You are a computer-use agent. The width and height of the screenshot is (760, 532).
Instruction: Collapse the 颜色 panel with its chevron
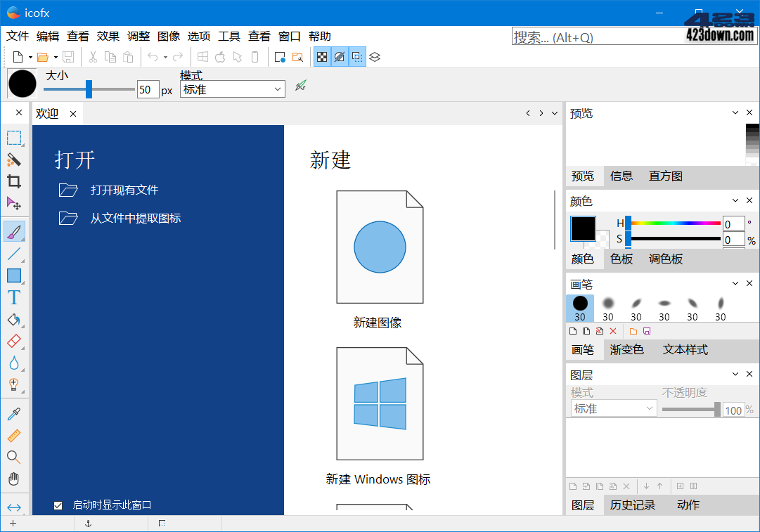[735, 201]
